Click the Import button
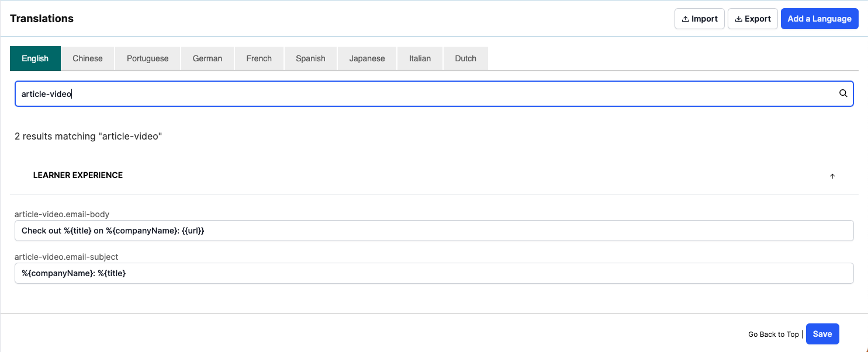This screenshot has height=352, width=868. (x=700, y=19)
